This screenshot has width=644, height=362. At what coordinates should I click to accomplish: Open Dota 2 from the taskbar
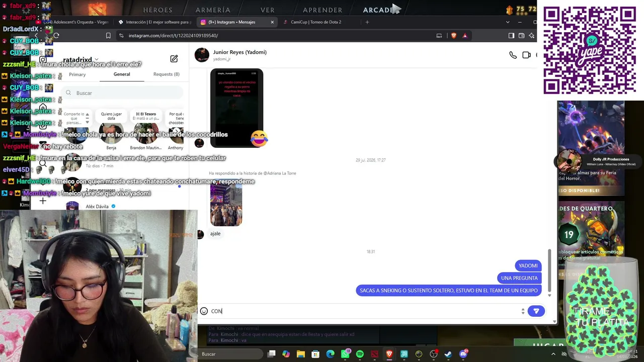click(x=374, y=354)
